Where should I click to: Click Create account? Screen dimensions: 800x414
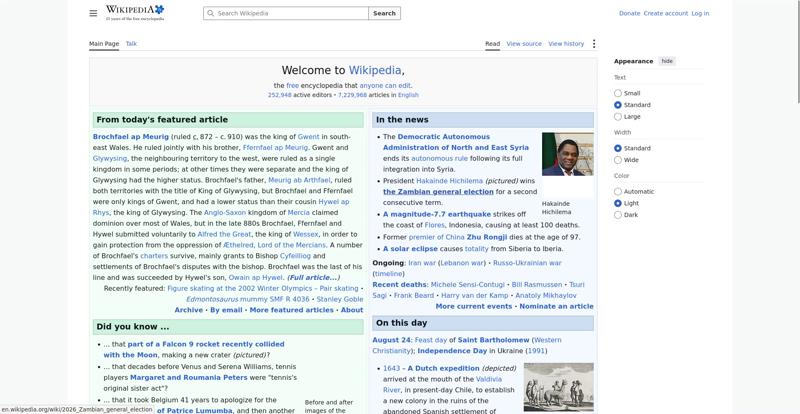(665, 13)
